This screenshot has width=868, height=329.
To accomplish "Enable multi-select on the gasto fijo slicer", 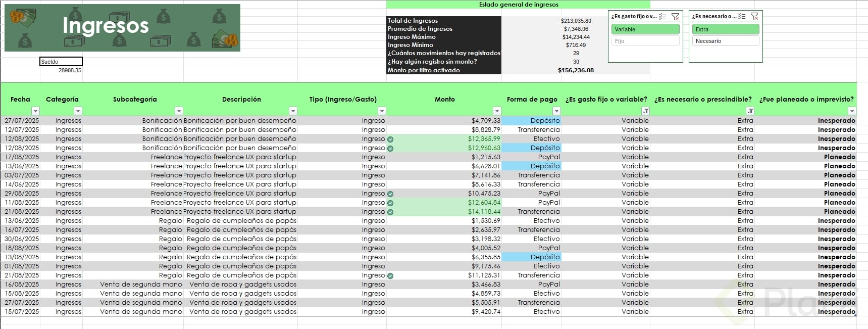I will pyautogui.click(x=662, y=17).
